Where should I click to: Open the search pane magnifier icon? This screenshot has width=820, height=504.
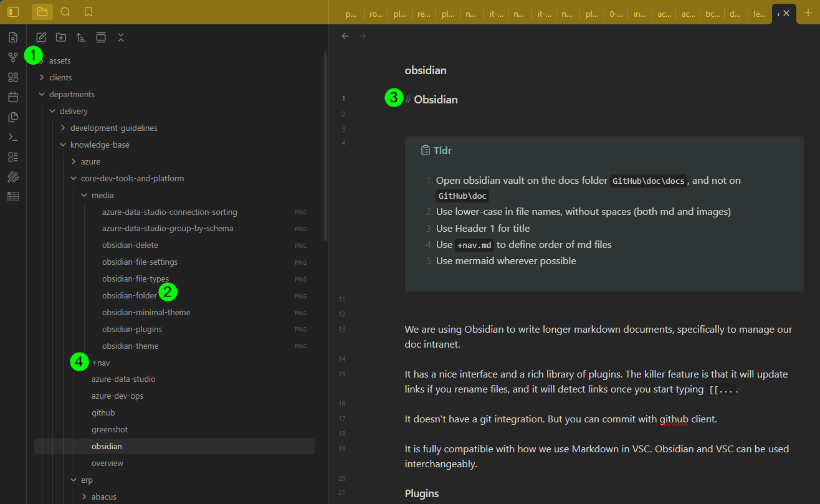pos(65,12)
